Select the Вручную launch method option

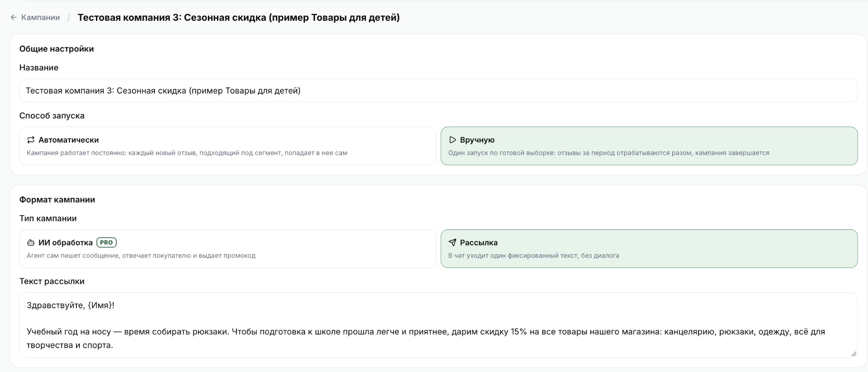[x=649, y=146]
